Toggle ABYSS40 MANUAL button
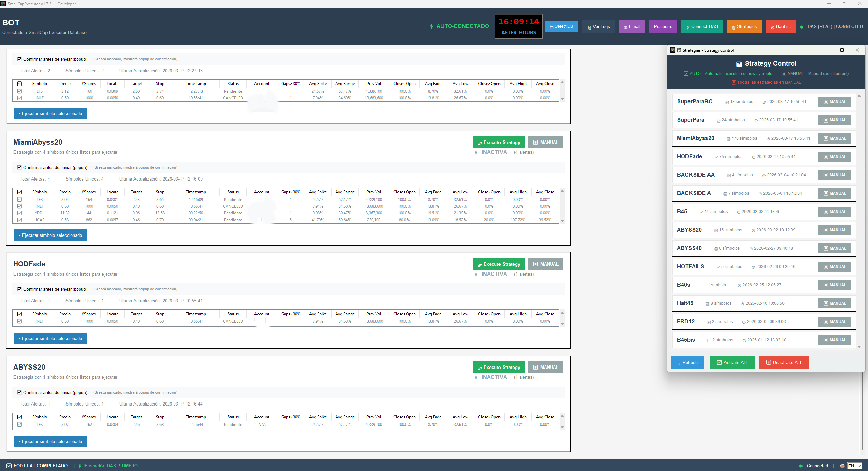Viewport: 868px width, 471px height. tap(835, 248)
